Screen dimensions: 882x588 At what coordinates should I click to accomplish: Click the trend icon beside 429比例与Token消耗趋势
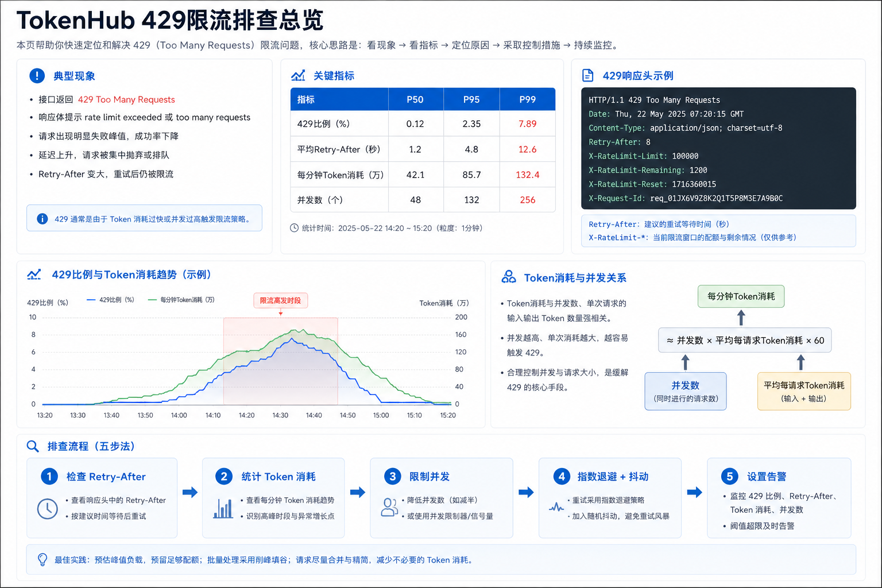34,274
